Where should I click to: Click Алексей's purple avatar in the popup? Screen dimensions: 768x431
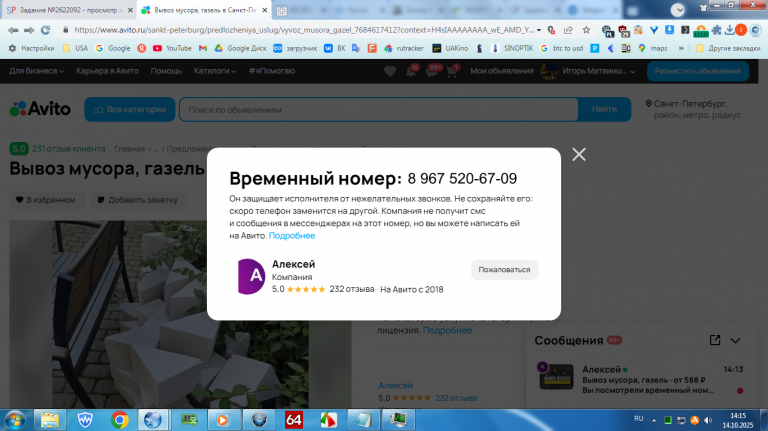pyautogui.click(x=251, y=276)
